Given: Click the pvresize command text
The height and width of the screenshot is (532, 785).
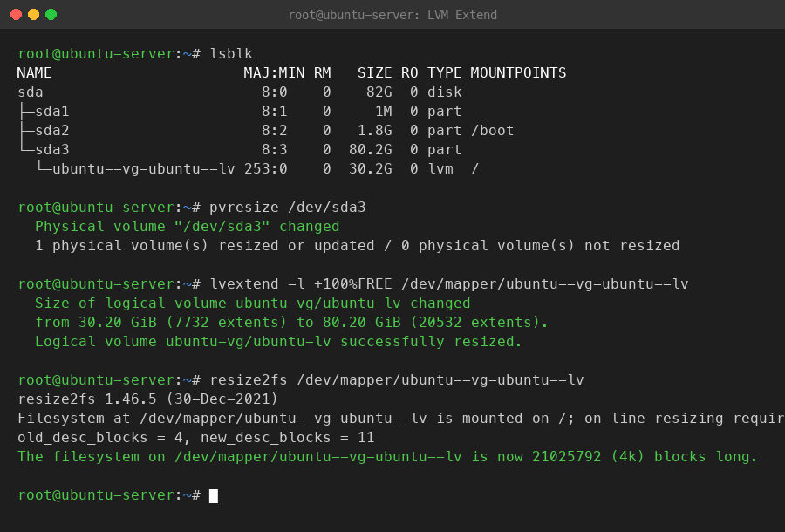Looking at the screenshot, I should pyautogui.click(x=288, y=208).
